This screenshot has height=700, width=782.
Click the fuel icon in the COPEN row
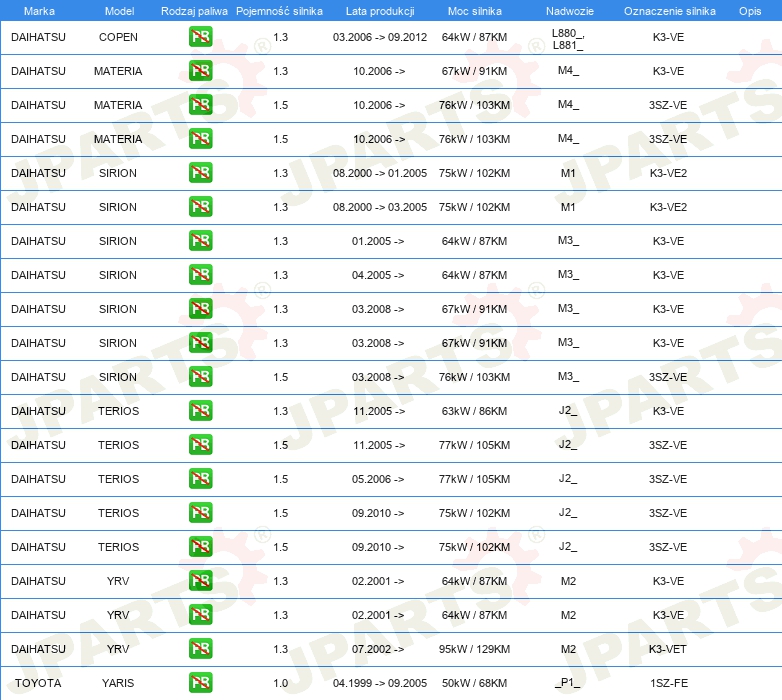tap(200, 36)
